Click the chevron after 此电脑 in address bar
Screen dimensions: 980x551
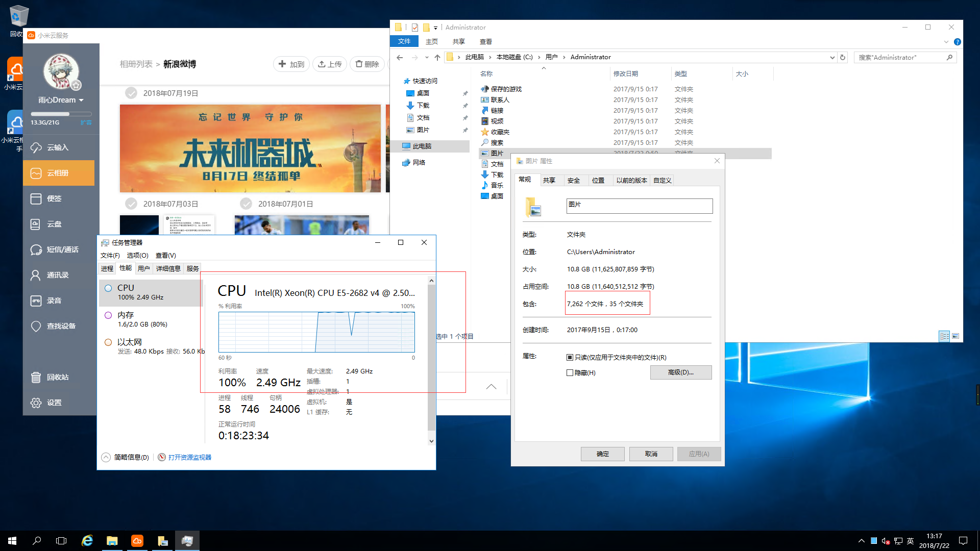[490, 57]
